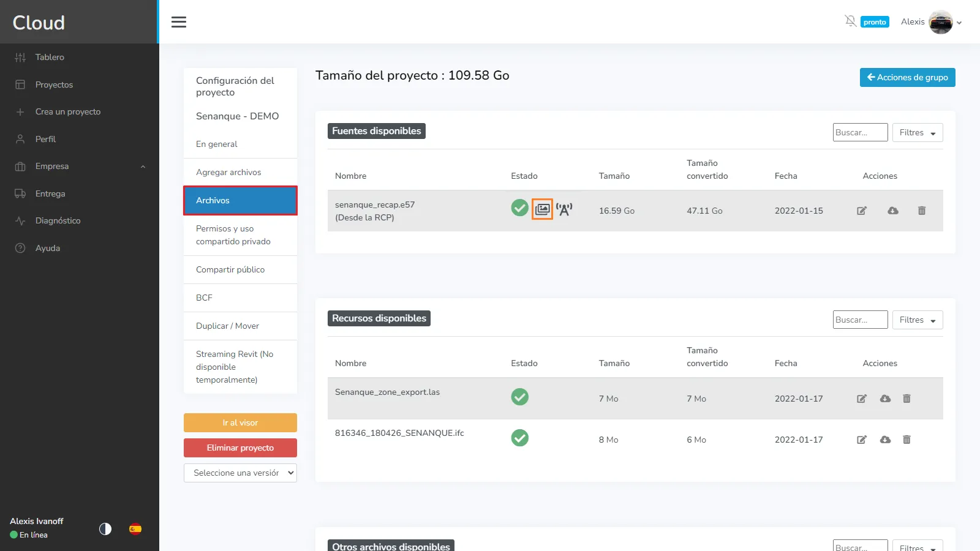Viewport: 980px width, 551px height.
Task: Download the Senanque_zone_export.las resource
Action: [x=885, y=399]
